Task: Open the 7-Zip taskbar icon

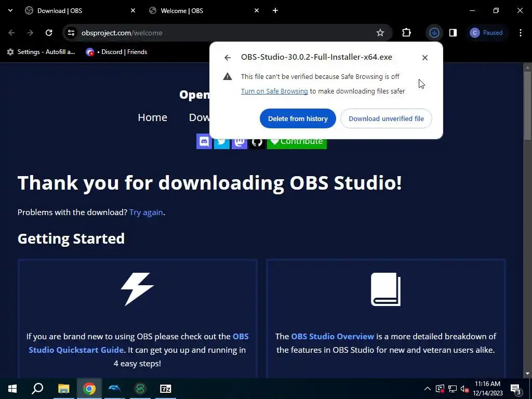Action: click(166, 389)
